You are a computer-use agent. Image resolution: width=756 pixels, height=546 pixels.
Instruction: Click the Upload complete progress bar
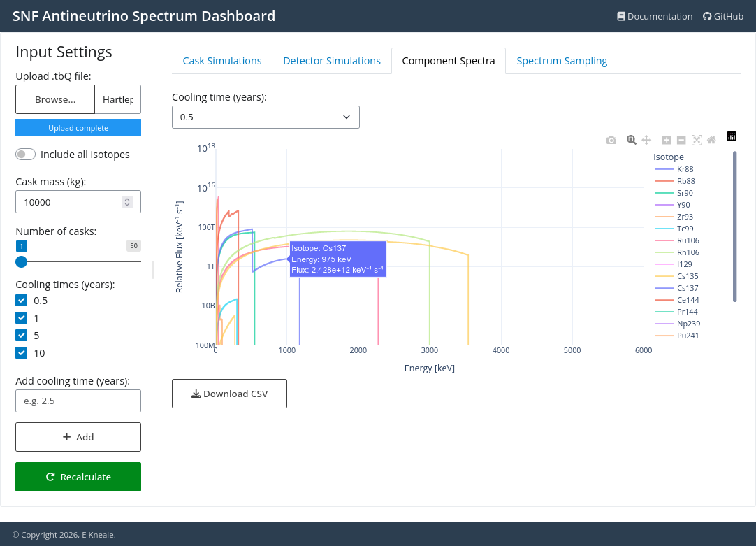tap(78, 128)
